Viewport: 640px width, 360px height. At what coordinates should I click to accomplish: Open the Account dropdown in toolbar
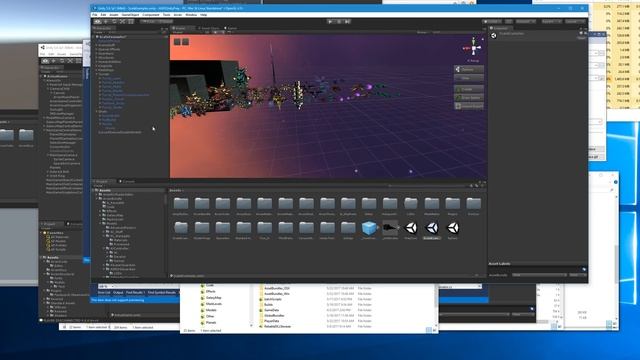(525, 21)
